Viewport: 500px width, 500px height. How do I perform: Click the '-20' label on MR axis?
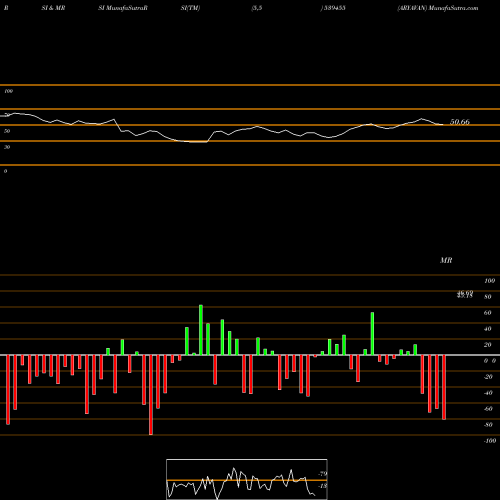[x=488, y=377]
